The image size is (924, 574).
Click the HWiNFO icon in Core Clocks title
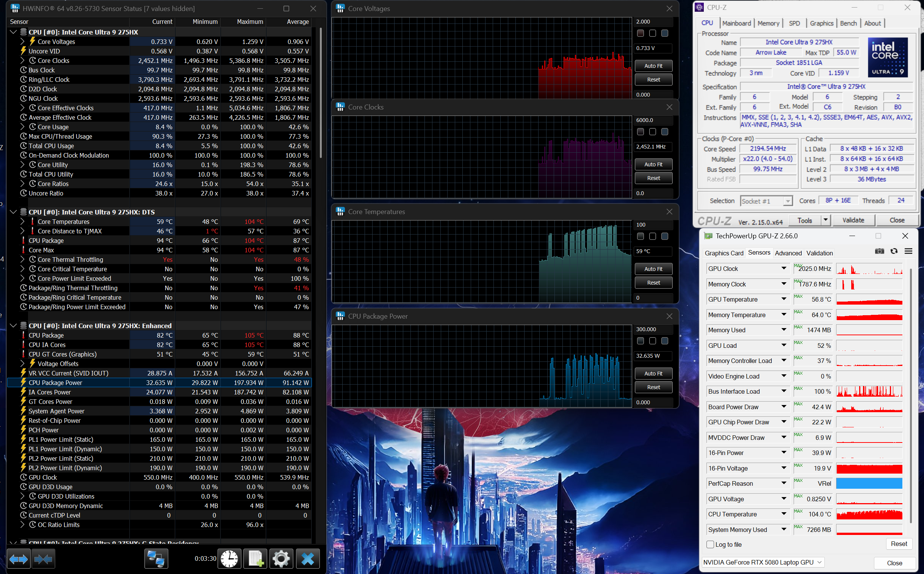click(x=340, y=107)
